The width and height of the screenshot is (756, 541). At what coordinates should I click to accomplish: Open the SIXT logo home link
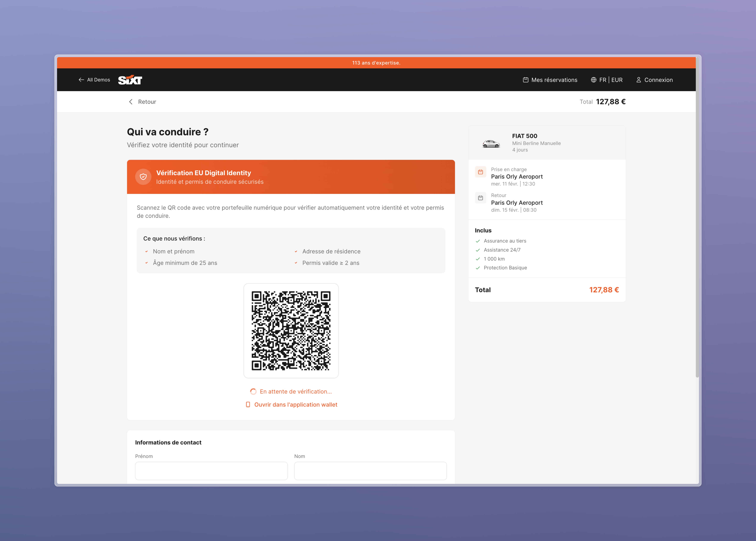[x=130, y=80]
